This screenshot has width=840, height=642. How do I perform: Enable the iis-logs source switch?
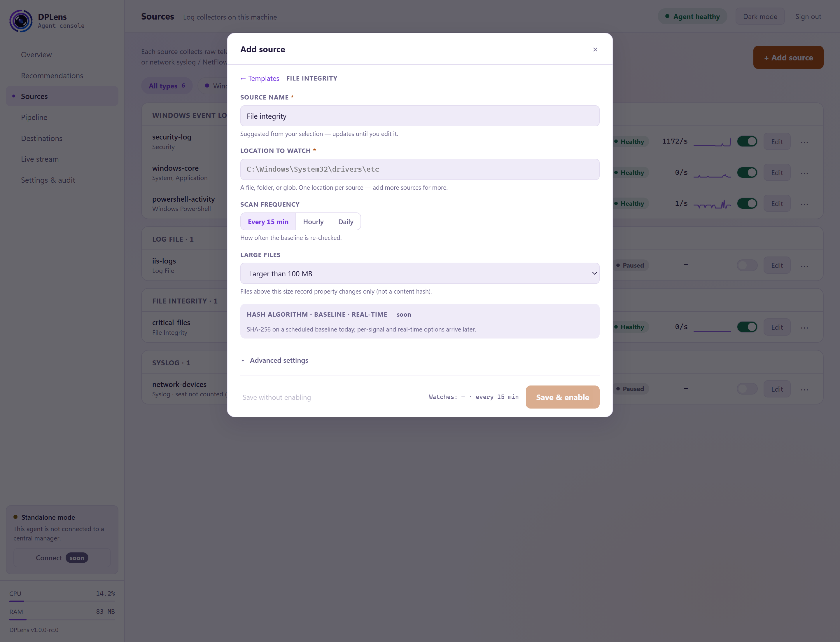[x=747, y=265]
